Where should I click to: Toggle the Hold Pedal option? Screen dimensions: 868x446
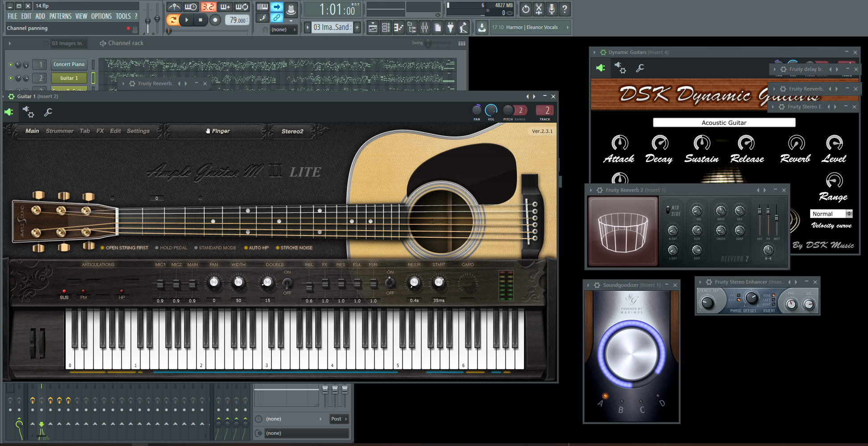coord(171,248)
